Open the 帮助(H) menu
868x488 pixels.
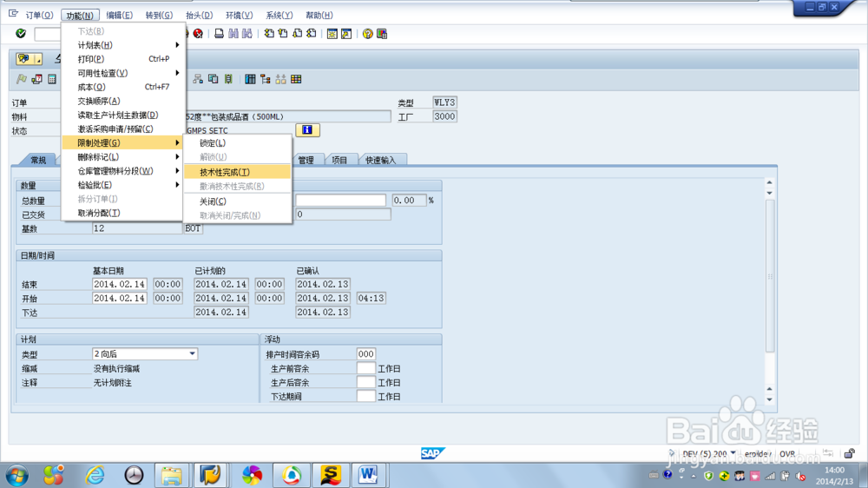coord(319,15)
